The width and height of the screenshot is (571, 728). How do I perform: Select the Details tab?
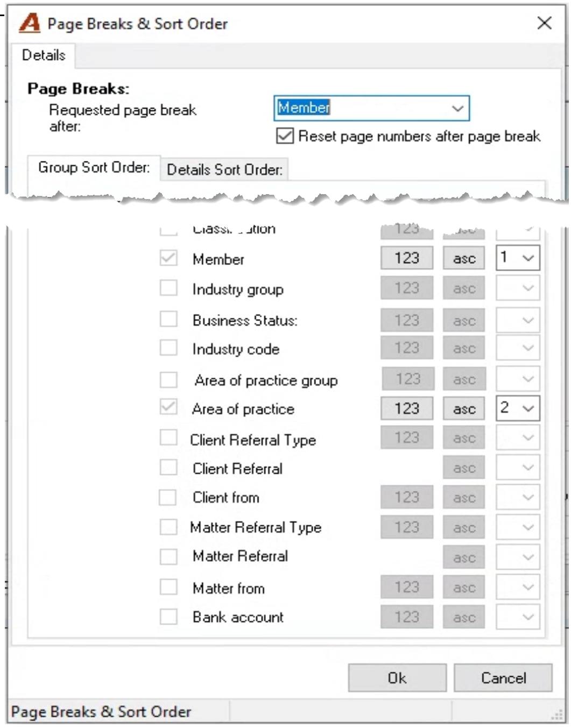pyautogui.click(x=44, y=55)
